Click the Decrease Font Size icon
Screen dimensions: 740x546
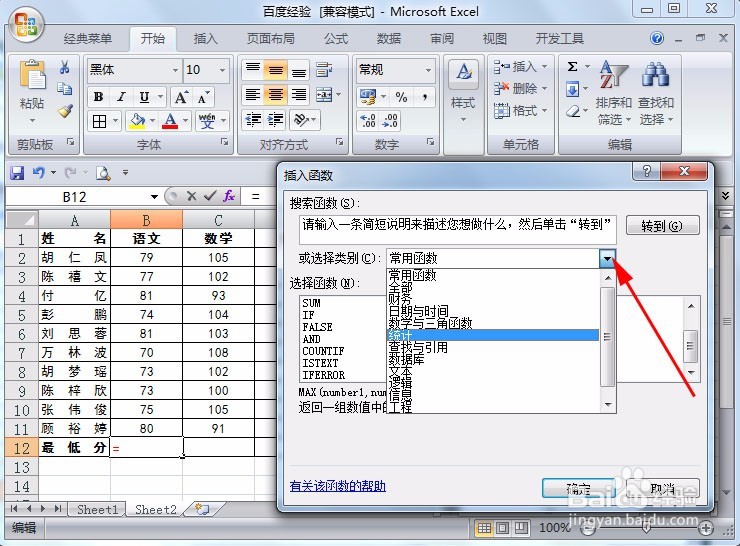click(203, 97)
